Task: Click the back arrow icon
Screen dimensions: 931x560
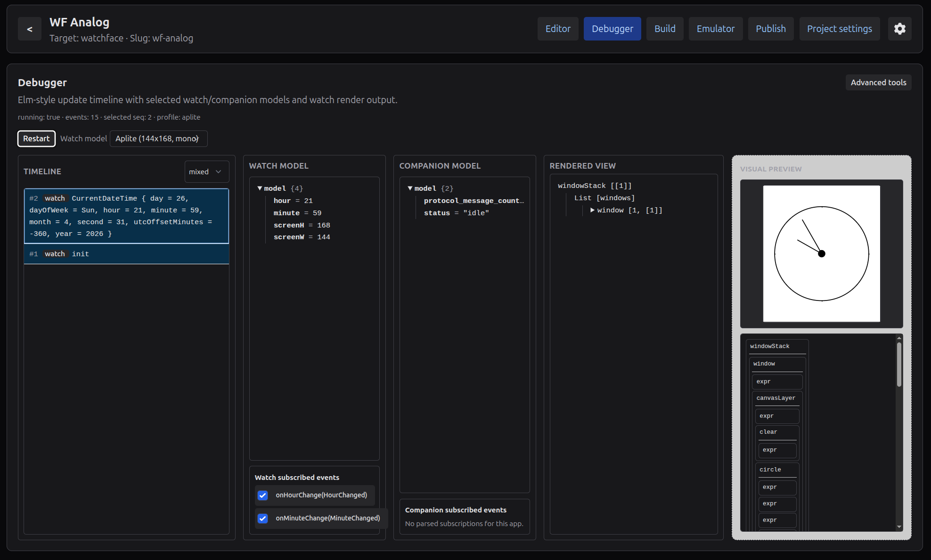Action: [x=29, y=29]
